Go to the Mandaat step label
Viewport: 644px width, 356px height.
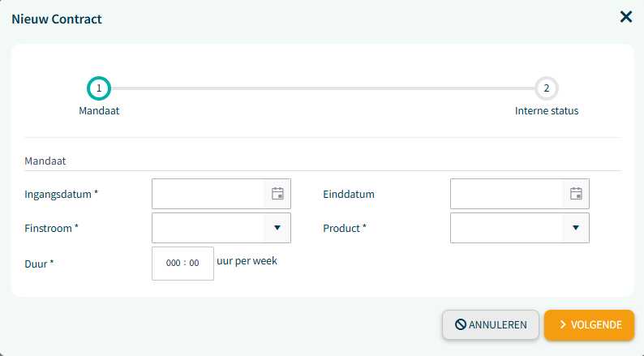pyautogui.click(x=99, y=111)
